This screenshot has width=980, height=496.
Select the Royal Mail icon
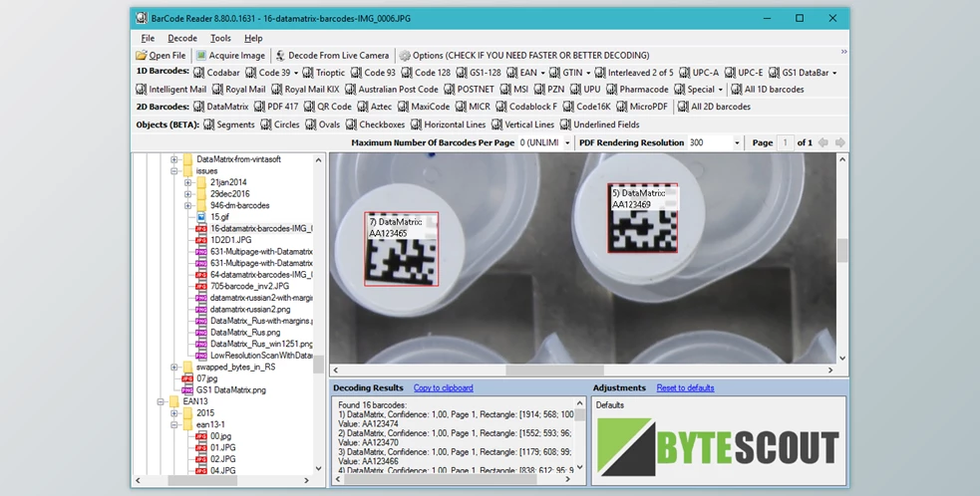pos(217,90)
